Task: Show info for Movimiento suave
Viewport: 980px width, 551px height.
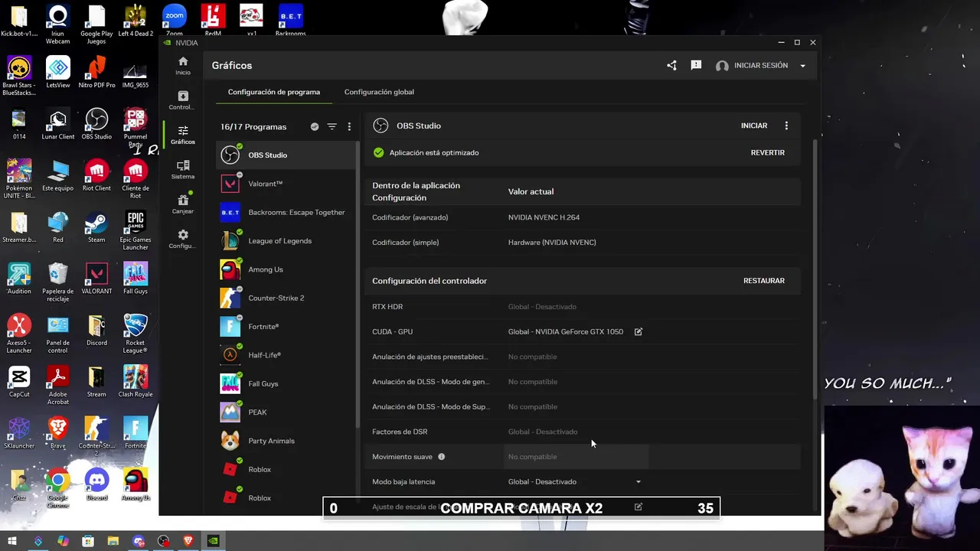Action: coord(441,457)
